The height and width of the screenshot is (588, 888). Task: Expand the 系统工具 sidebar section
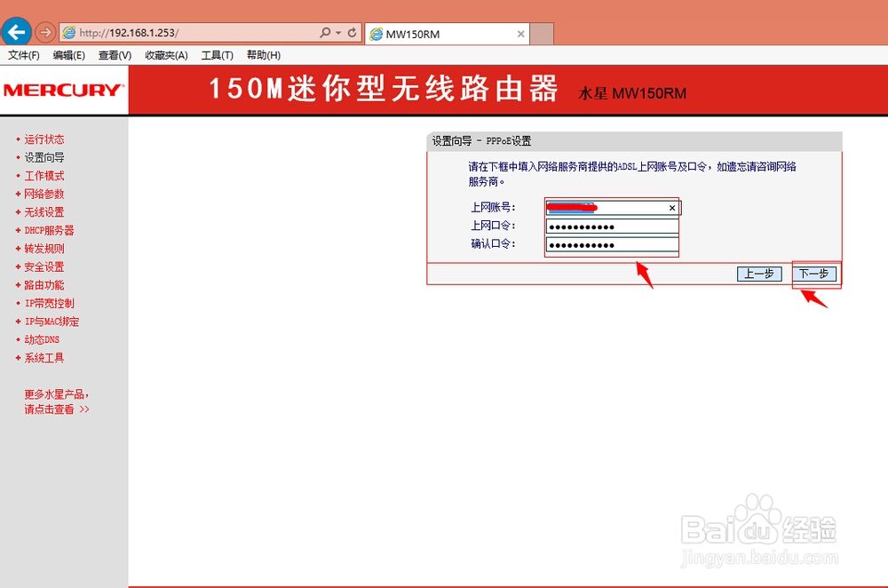click(x=44, y=358)
